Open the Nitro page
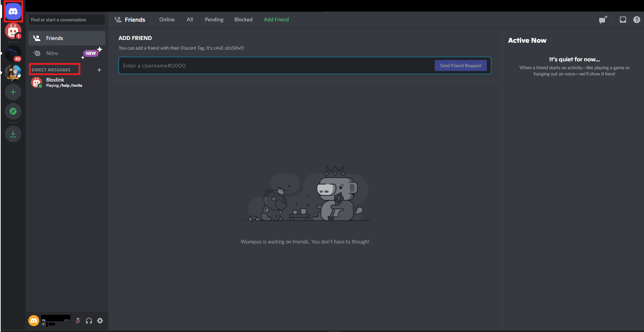 [x=67, y=53]
